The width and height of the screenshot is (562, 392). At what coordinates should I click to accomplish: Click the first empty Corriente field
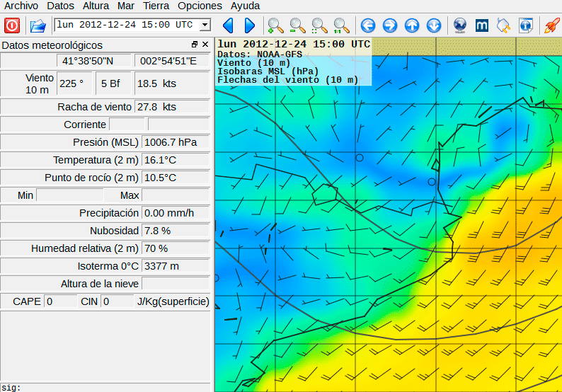(x=127, y=125)
